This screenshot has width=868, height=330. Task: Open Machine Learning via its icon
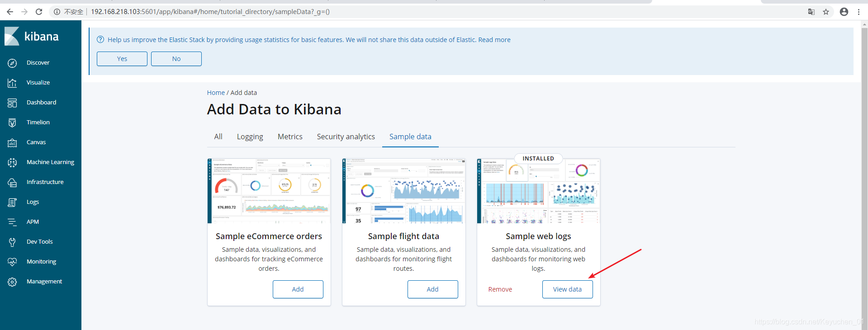(x=12, y=162)
